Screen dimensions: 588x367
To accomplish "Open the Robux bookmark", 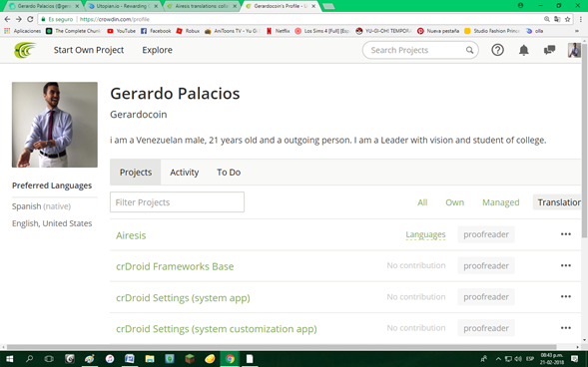I will point(188,31).
